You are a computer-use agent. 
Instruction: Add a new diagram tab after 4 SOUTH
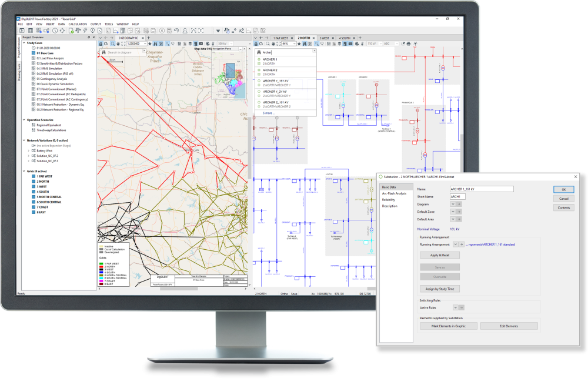click(360, 38)
